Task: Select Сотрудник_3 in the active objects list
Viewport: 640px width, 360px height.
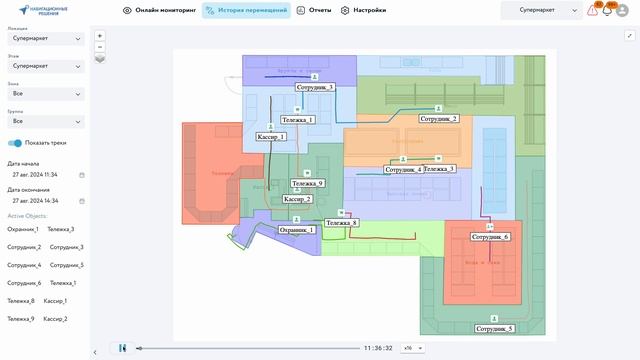Action: coord(67,247)
